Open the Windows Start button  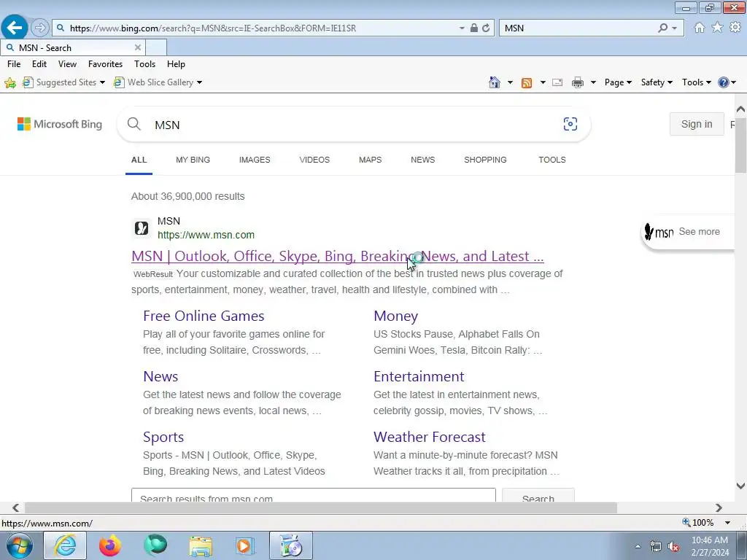point(20,545)
